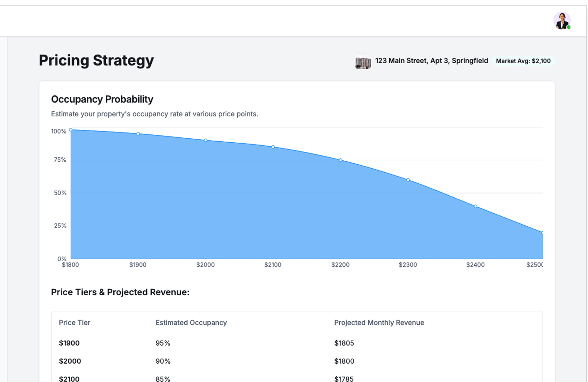Click the $1805 projected revenue value

point(344,343)
